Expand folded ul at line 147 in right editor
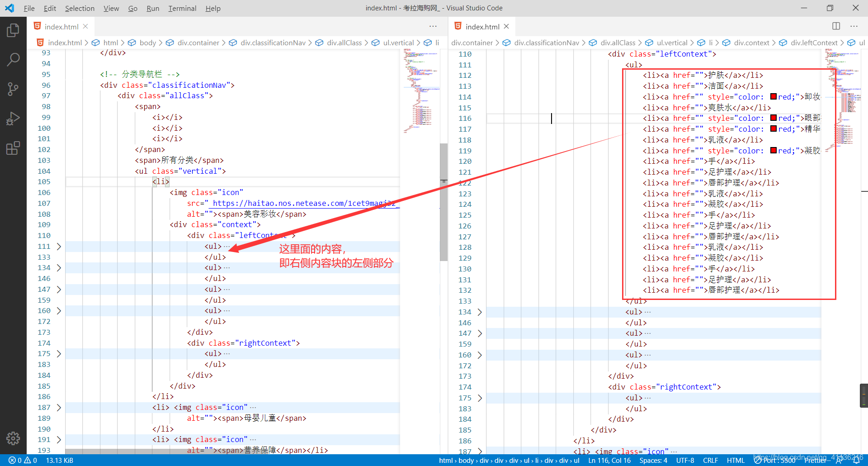The image size is (868, 466). coord(480,333)
